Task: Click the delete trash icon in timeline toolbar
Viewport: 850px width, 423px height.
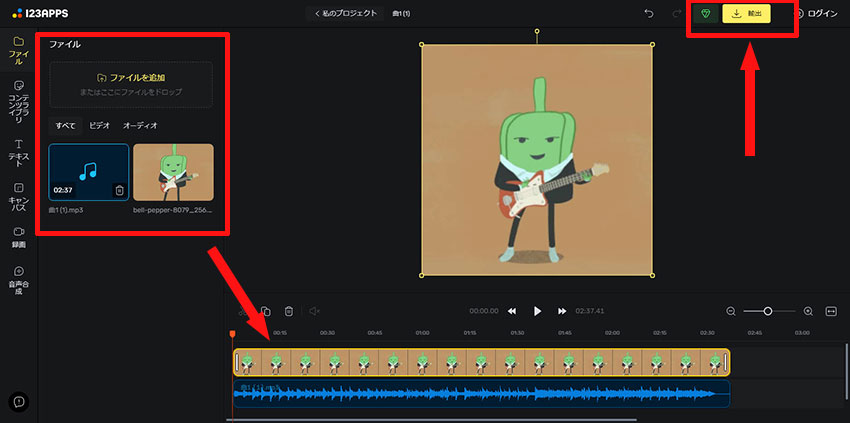Action: coord(289,312)
